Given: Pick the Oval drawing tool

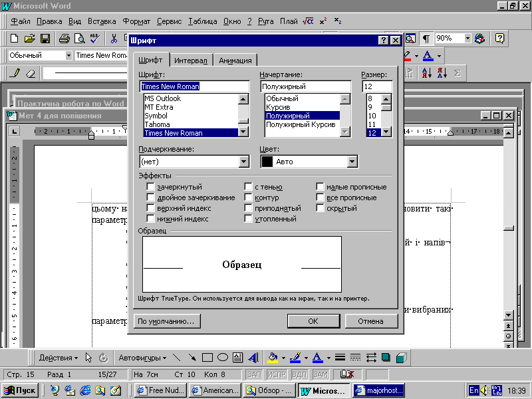Looking at the screenshot, I should click(x=223, y=358).
